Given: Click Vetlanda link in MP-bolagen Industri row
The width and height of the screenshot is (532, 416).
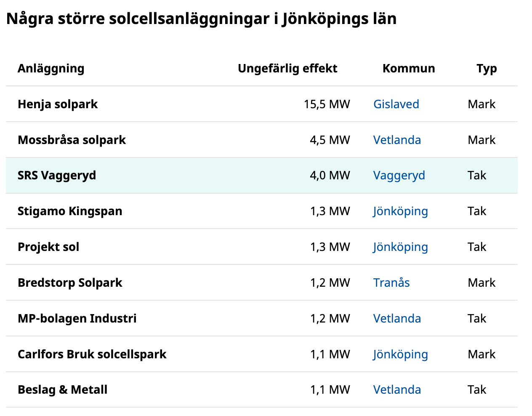Looking at the screenshot, I should pos(397,318).
